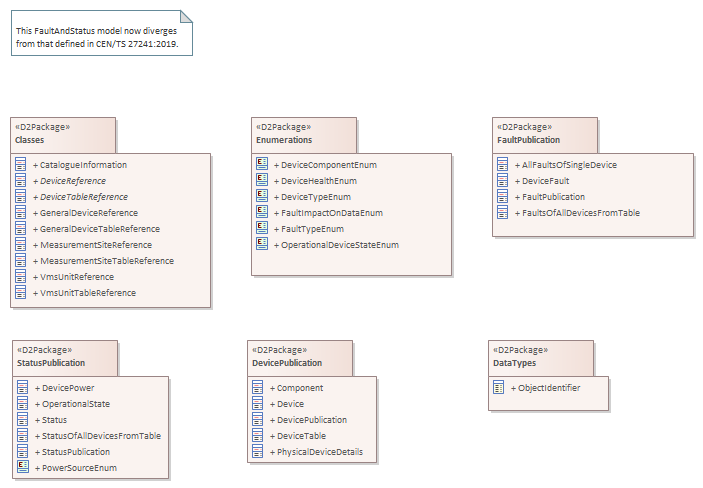Click the enum icon beside PowerSourceEnum
The width and height of the screenshot is (703, 488).
pos(22,468)
